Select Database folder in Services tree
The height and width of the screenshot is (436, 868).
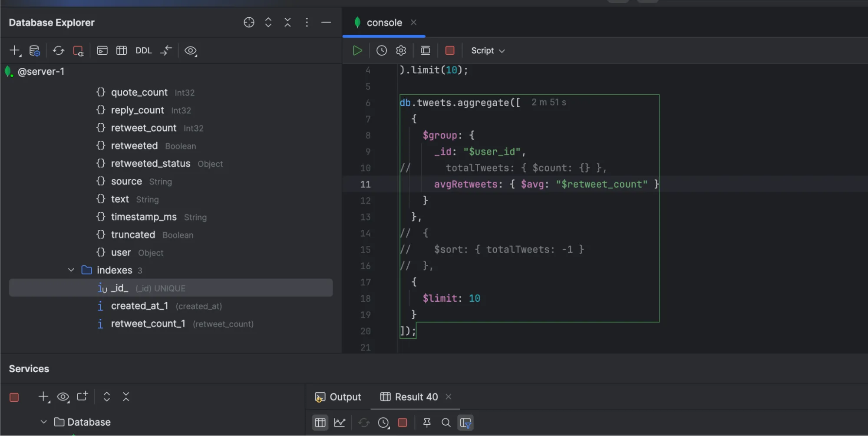(83, 422)
